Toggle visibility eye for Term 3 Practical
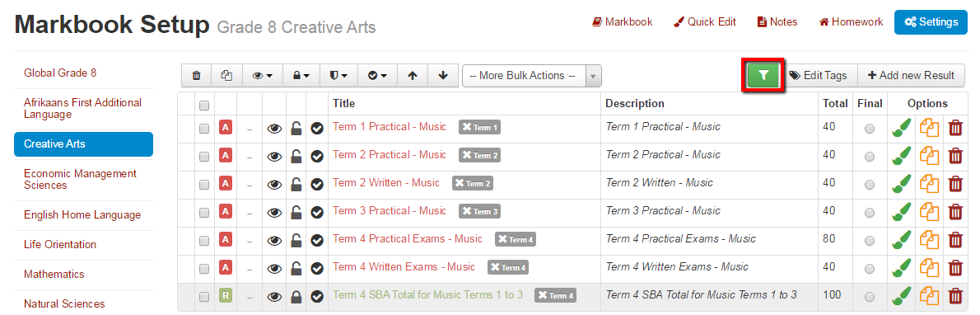 tap(274, 212)
